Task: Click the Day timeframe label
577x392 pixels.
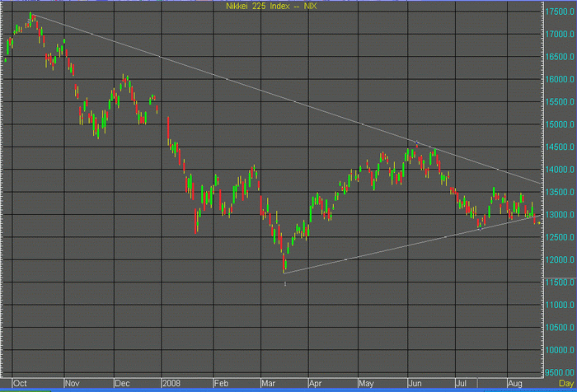Action: click(566, 384)
